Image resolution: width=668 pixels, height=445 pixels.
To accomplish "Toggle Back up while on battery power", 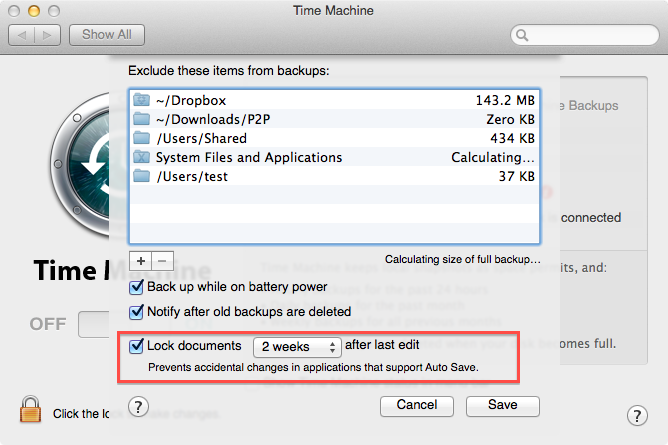I will (x=136, y=287).
